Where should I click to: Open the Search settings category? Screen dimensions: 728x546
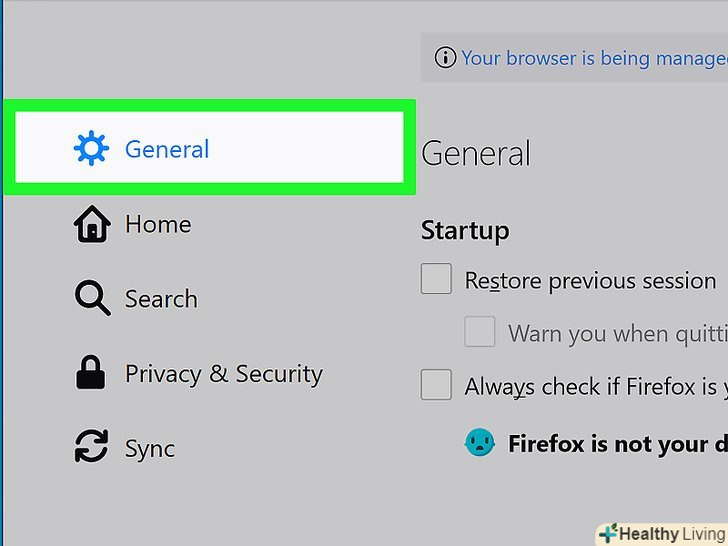(x=160, y=299)
